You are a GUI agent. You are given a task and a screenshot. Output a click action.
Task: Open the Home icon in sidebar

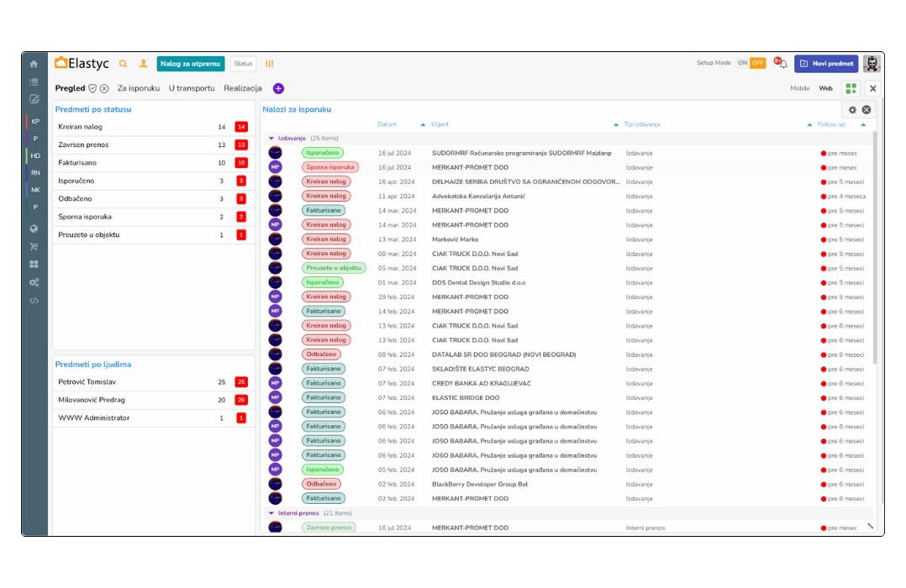point(34,64)
